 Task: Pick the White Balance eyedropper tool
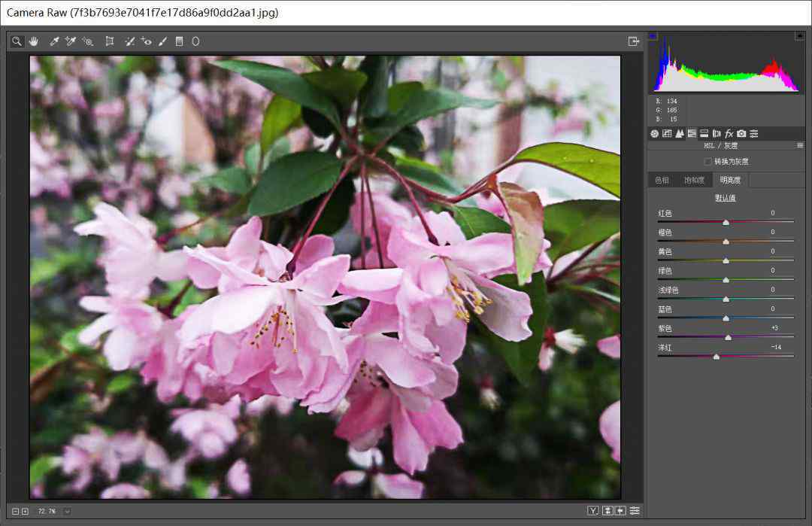click(x=54, y=41)
